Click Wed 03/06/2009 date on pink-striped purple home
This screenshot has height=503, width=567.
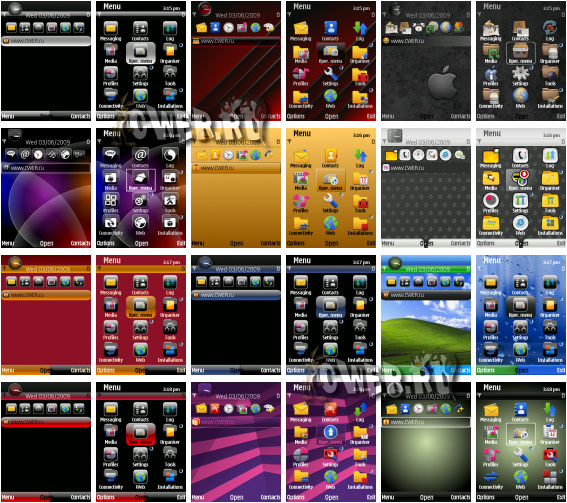(238, 396)
